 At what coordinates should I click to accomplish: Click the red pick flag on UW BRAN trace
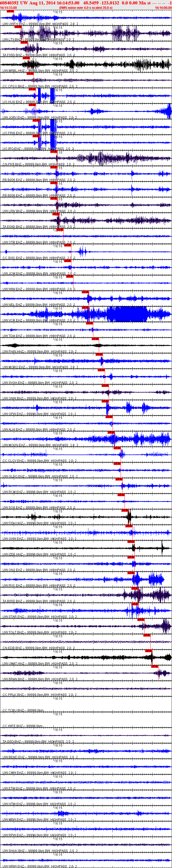pos(155,666)
